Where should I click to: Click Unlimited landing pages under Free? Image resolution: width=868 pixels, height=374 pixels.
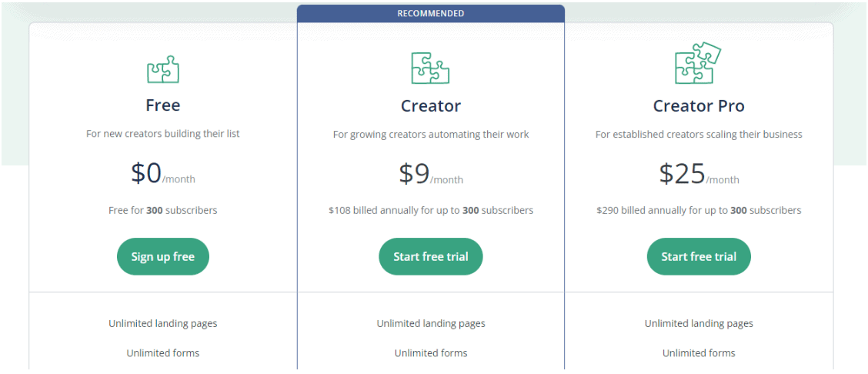pos(163,324)
